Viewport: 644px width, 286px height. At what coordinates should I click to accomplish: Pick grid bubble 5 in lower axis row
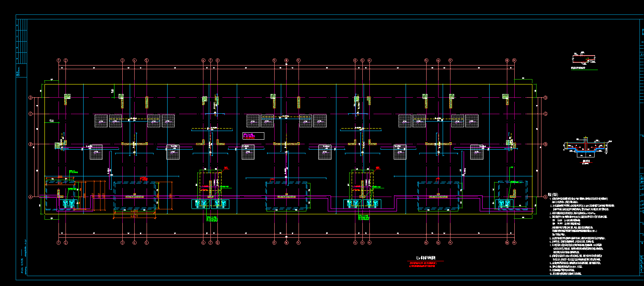point(146,243)
